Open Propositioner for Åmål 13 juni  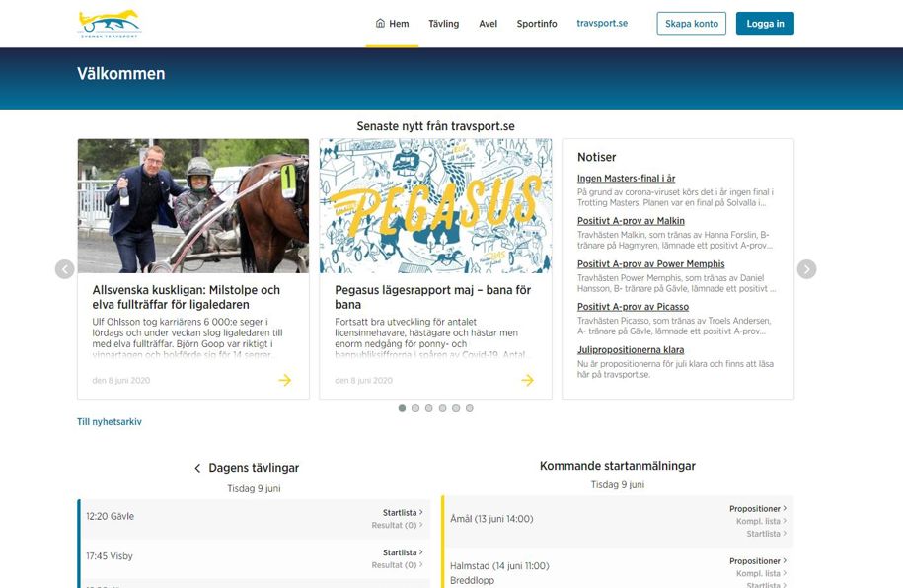tap(756, 509)
